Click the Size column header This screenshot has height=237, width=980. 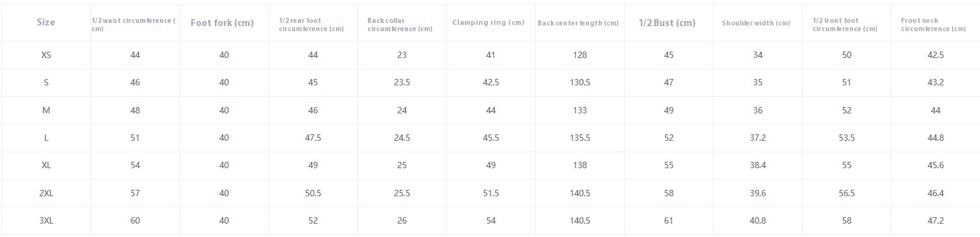click(x=46, y=22)
